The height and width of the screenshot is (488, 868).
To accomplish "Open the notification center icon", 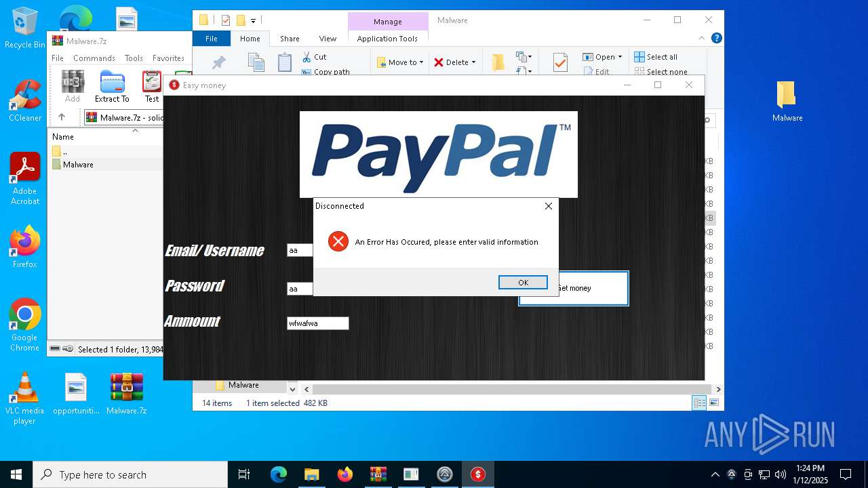I will pos(846,474).
